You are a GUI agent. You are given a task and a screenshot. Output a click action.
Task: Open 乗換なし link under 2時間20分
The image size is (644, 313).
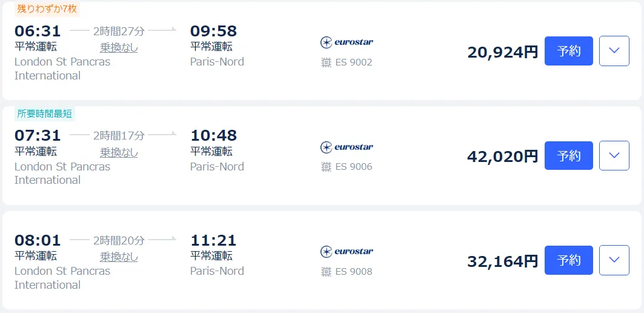(119, 257)
